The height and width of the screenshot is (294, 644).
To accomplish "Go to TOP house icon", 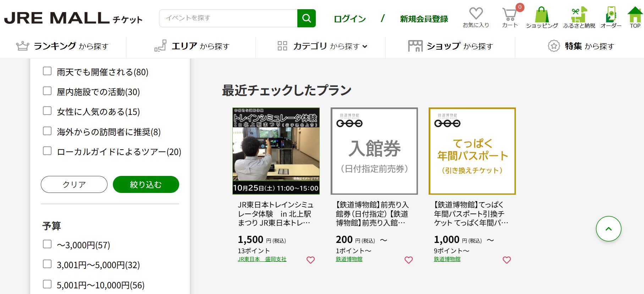I will 635,15.
